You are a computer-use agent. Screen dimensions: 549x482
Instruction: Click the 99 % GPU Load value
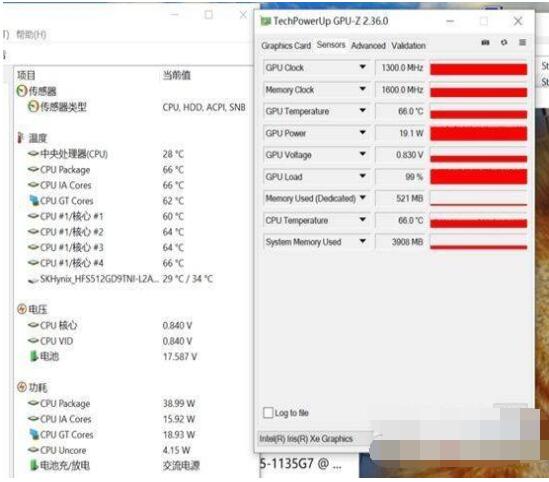[414, 177]
